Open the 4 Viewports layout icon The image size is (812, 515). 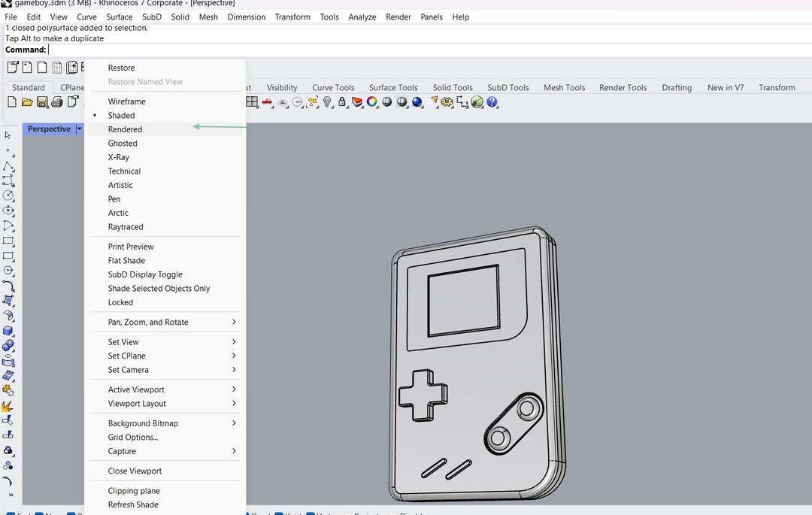[x=252, y=102]
